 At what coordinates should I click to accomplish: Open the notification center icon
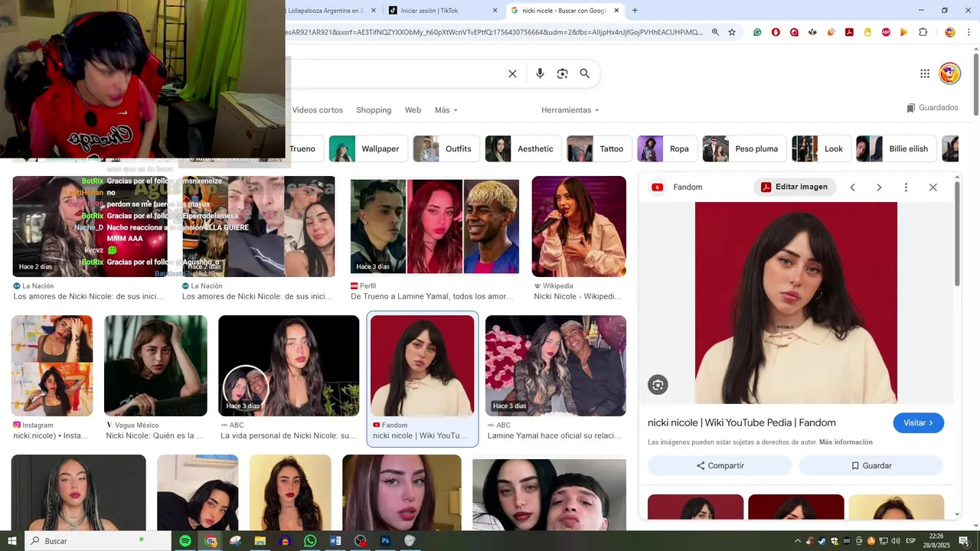[x=963, y=541]
